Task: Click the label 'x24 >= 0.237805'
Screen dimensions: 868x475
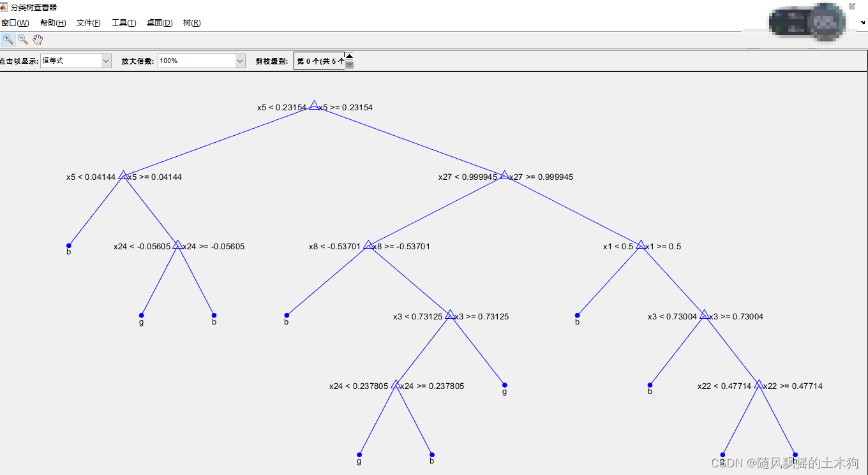Action: pyautogui.click(x=433, y=386)
